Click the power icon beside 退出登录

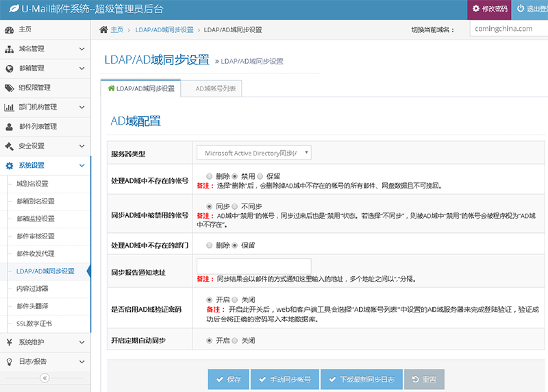[x=521, y=8]
